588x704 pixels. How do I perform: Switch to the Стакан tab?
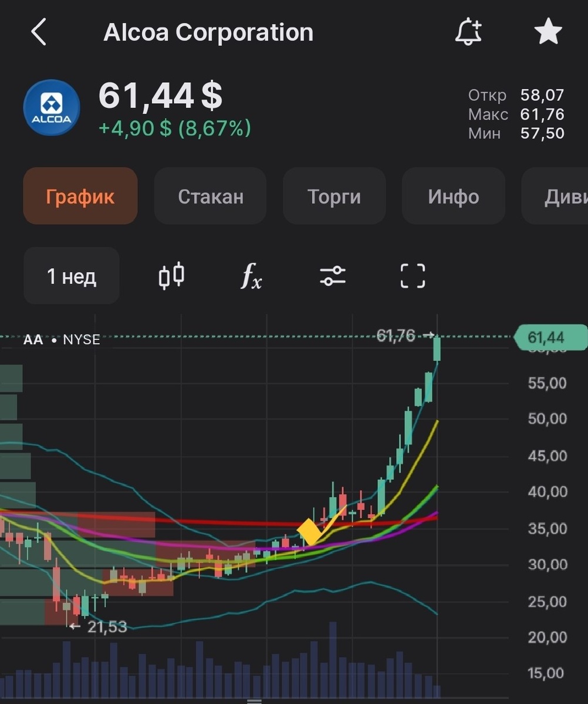point(211,196)
